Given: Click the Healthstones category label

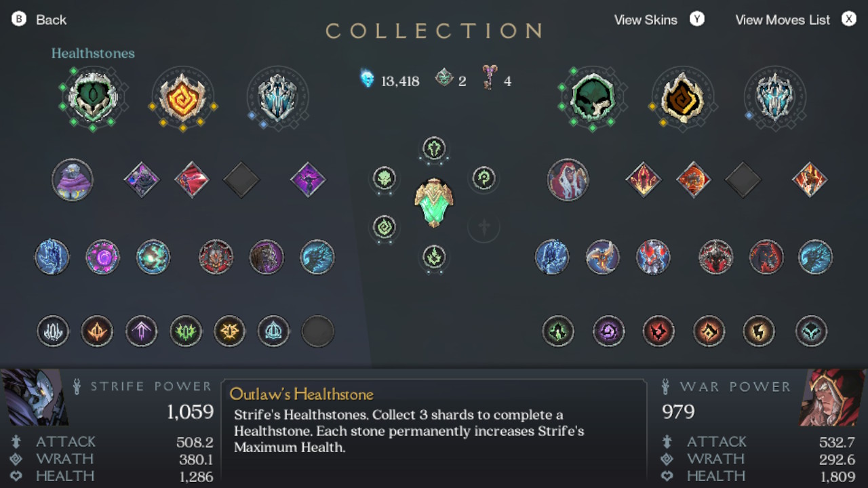Looking at the screenshot, I should [93, 53].
